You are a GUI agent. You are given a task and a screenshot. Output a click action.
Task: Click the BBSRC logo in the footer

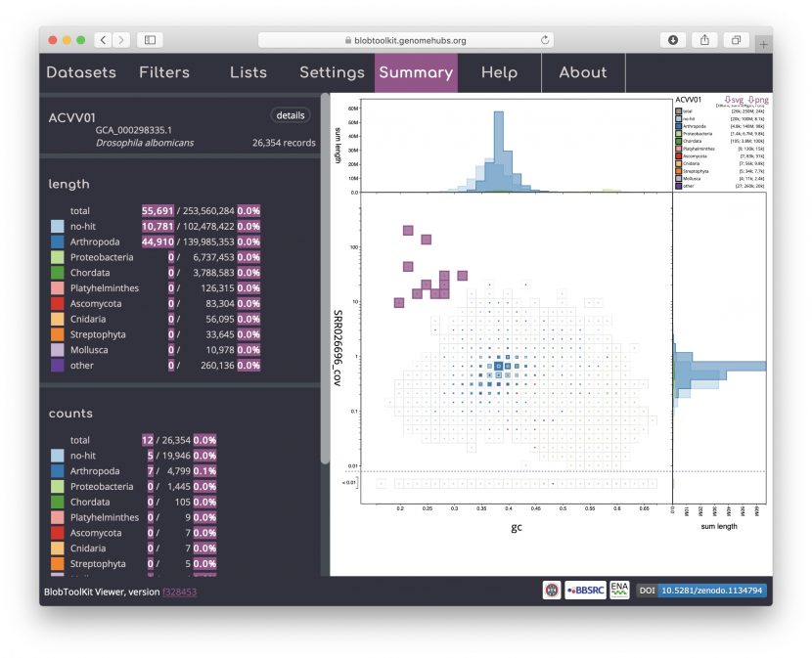click(584, 590)
